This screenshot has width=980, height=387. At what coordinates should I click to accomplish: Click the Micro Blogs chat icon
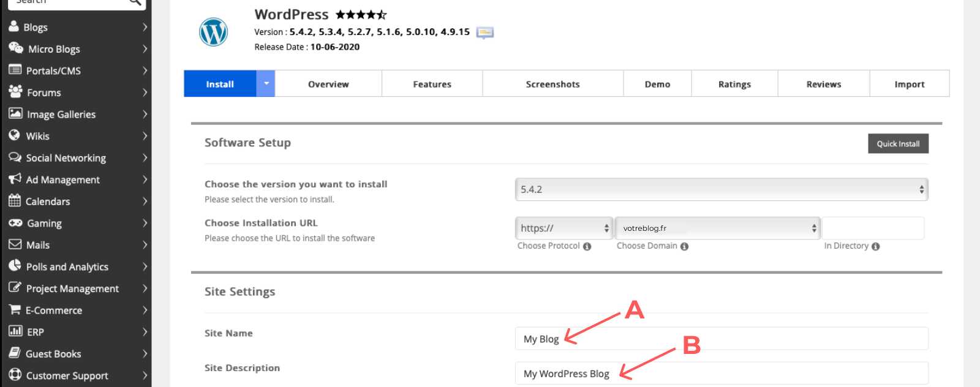(15, 48)
